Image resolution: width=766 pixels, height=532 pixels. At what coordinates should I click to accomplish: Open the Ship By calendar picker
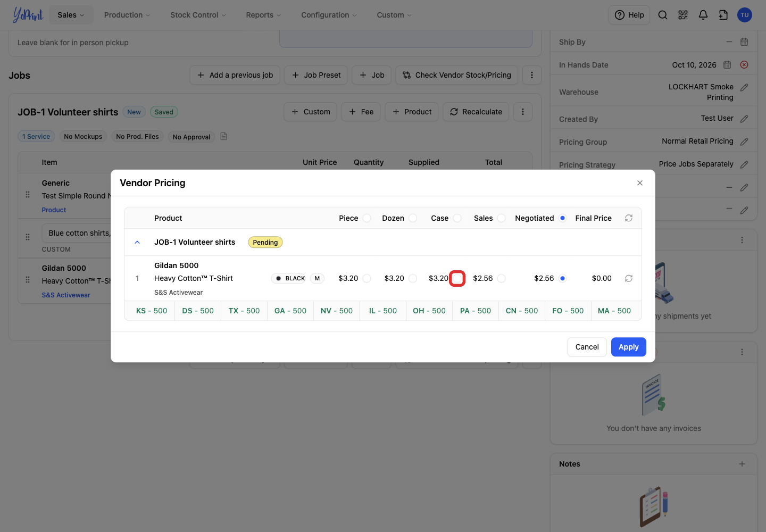[x=744, y=42]
